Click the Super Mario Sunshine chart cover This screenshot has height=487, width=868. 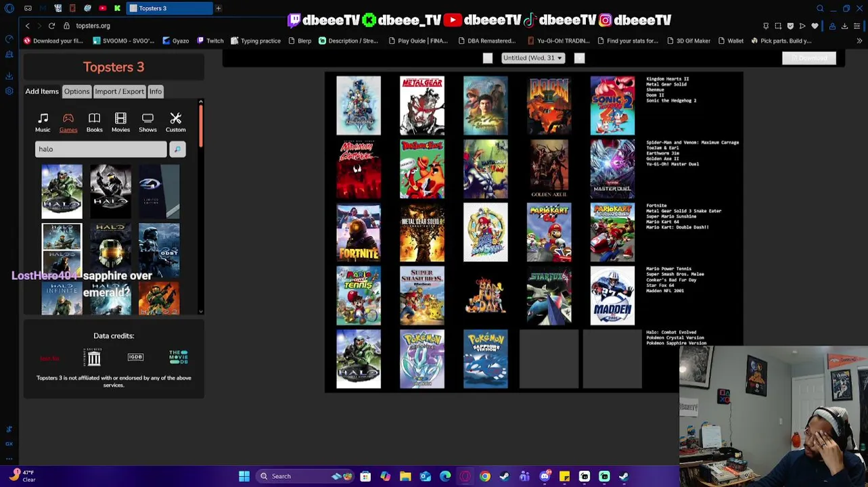click(485, 232)
